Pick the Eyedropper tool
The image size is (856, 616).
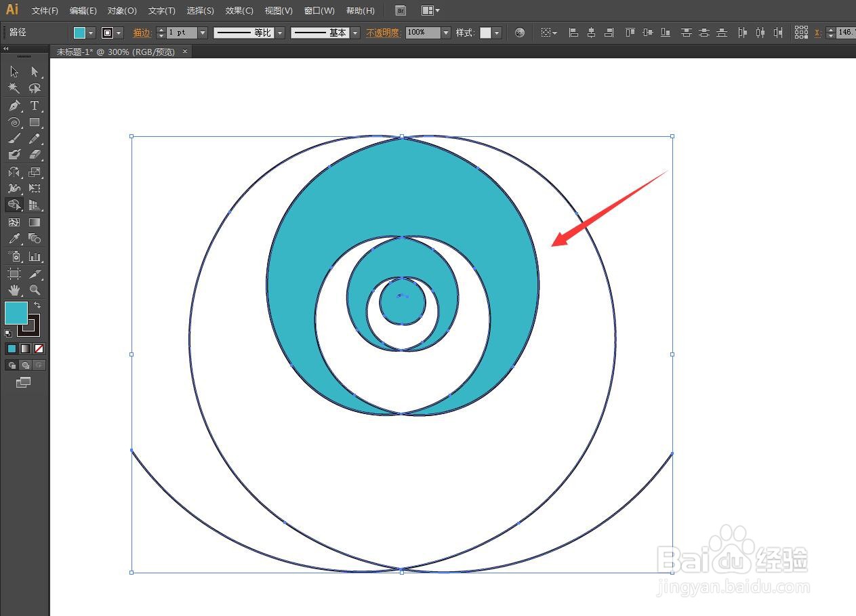point(14,239)
